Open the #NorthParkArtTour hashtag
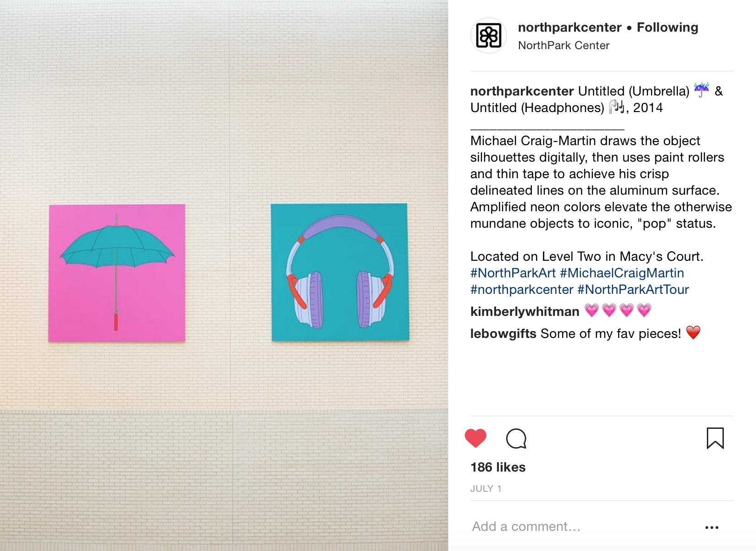This screenshot has height=551, width=756. coord(633,290)
